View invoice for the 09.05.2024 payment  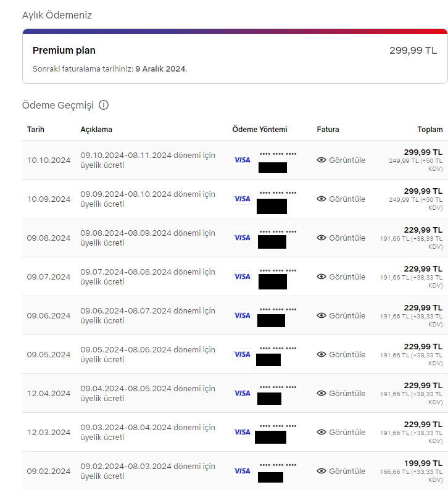347,354
